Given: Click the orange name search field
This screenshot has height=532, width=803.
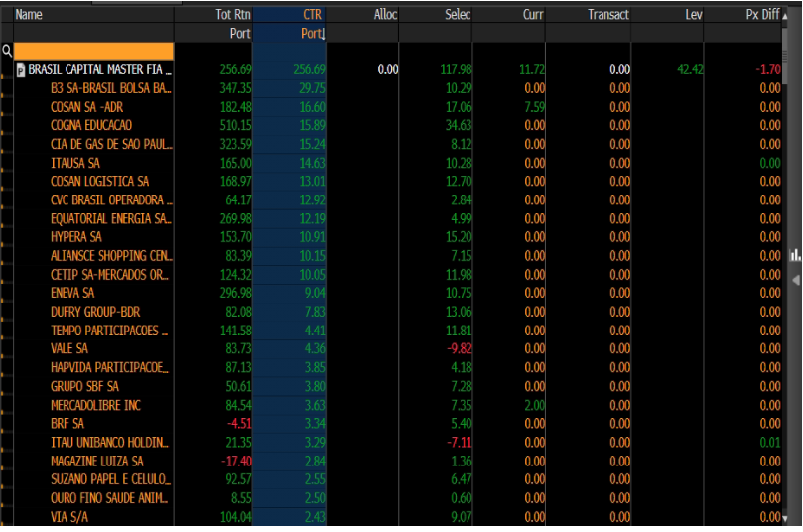Looking at the screenshot, I should 93,52.
